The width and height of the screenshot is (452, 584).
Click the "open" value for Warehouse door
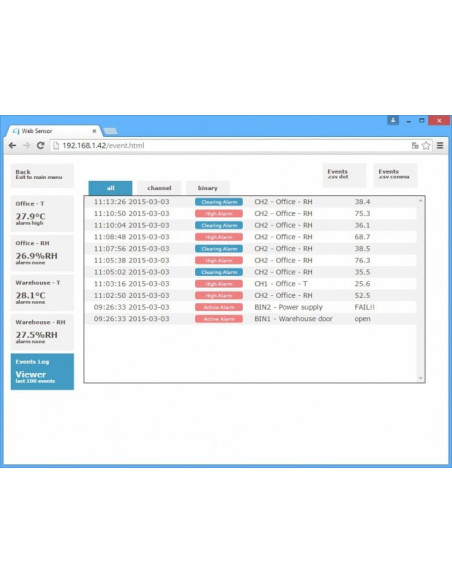[363, 319]
